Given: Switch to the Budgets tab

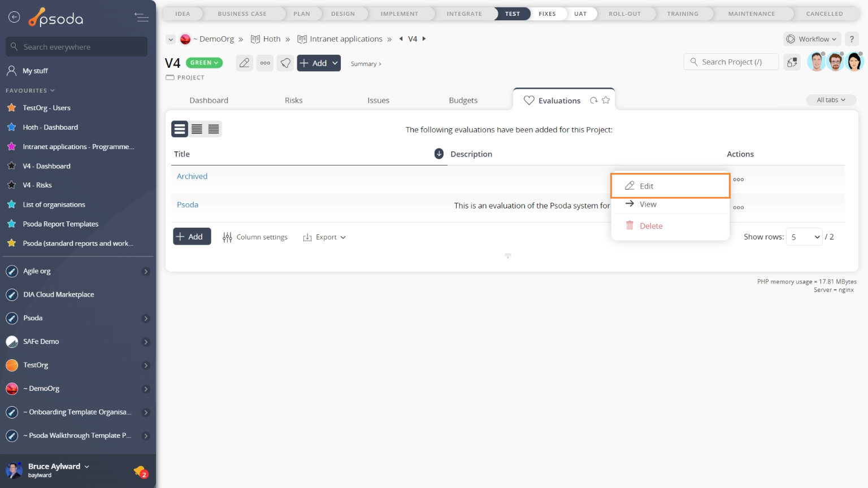Looking at the screenshot, I should (463, 101).
